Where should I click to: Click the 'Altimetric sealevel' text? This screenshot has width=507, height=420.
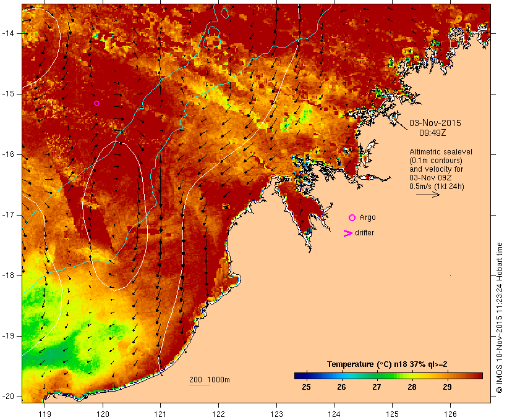pyautogui.click(x=441, y=152)
